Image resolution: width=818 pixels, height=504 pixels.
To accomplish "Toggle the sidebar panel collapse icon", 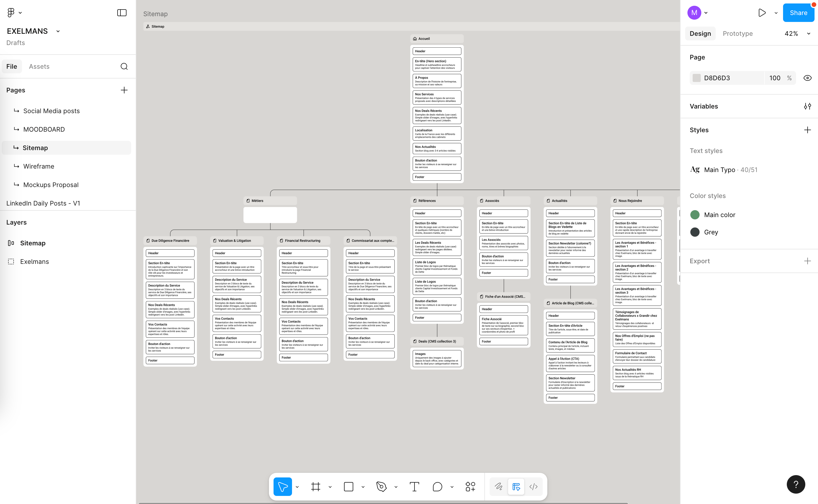I will (x=122, y=13).
